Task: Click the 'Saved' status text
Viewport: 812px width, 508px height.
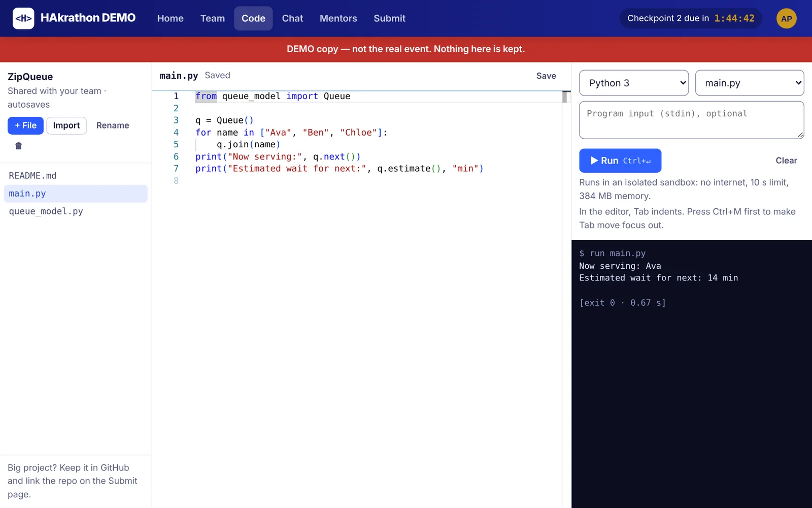Action: 217,75
